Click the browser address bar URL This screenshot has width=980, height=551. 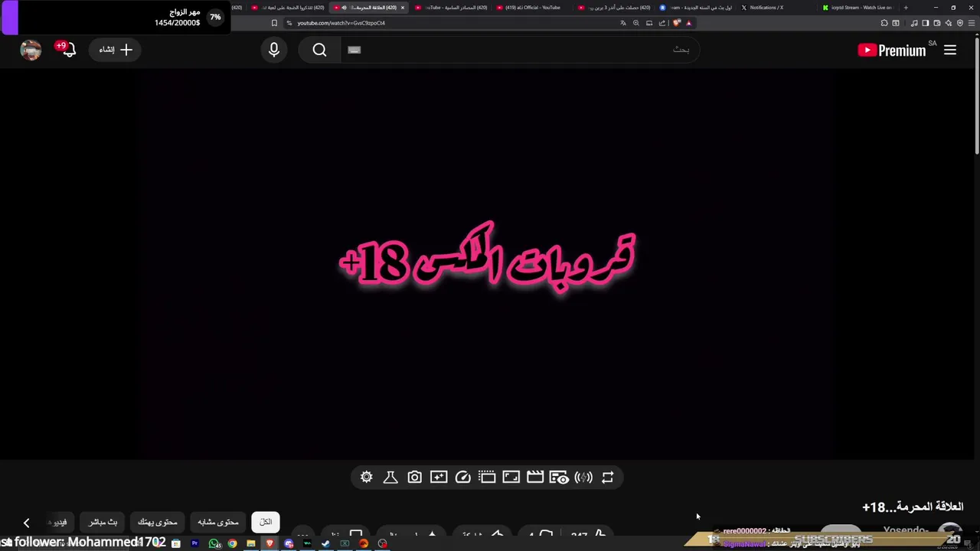click(341, 23)
